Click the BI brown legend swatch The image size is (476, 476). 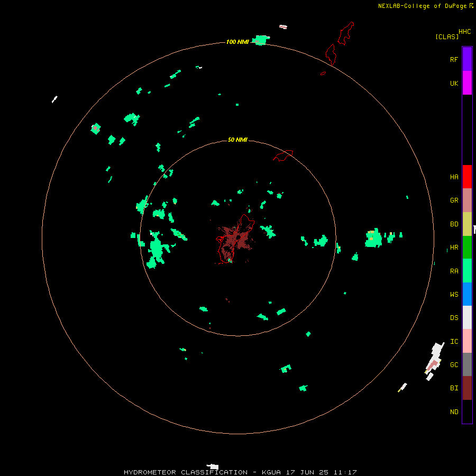point(467,388)
